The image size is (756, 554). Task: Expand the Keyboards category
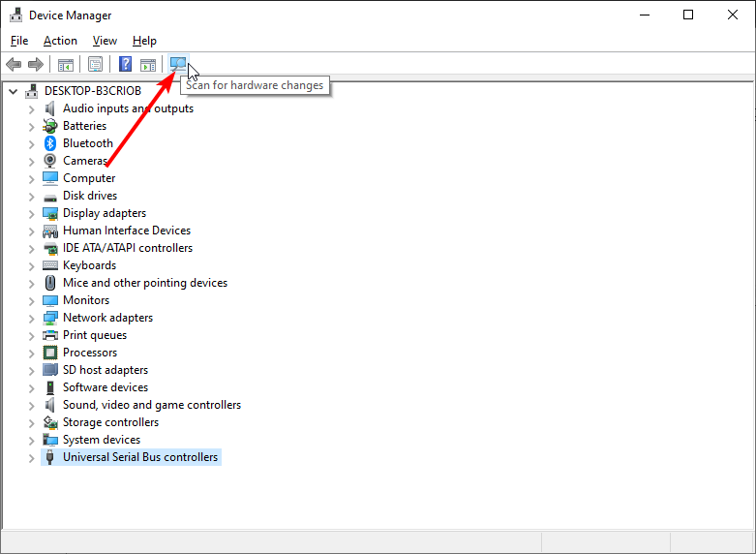click(31, 266)
